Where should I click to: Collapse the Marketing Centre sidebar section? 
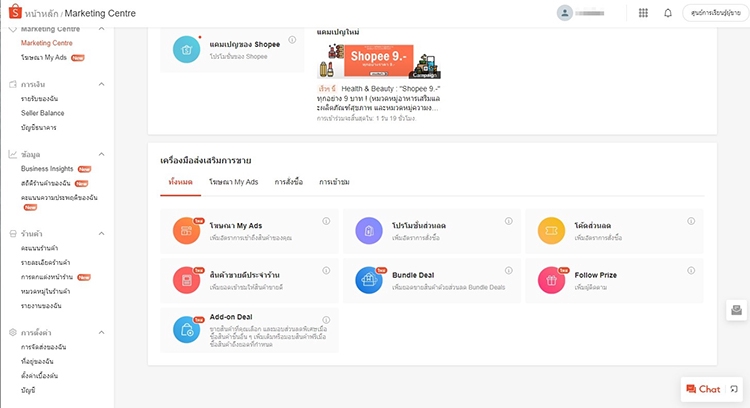point(101,29)
